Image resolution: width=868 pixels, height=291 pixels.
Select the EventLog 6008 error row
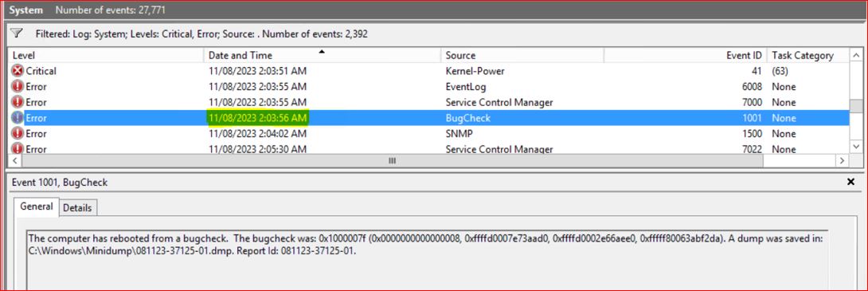coord(428,86)
